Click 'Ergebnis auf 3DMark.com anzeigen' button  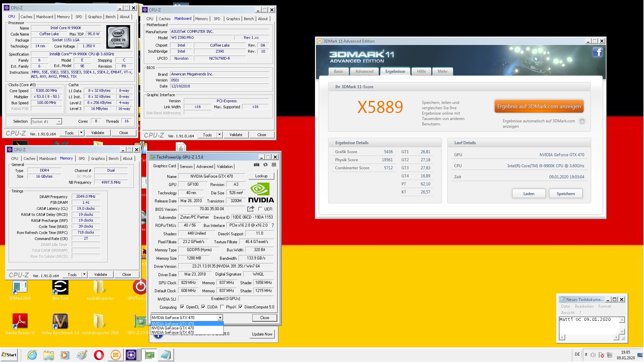tap(539, 106)
